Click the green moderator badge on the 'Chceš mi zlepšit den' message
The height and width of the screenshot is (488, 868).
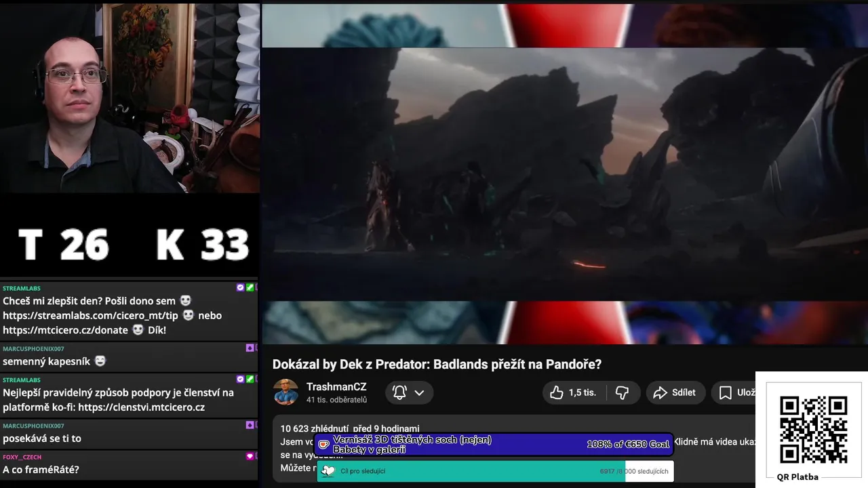[x=250, y=287]
